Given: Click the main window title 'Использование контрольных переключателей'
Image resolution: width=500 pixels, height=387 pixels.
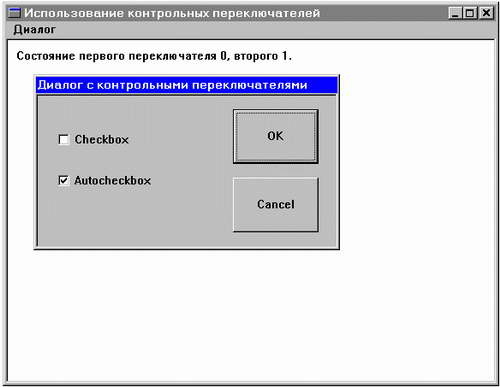Looking at the screenshot, I should tap(172, 13).
